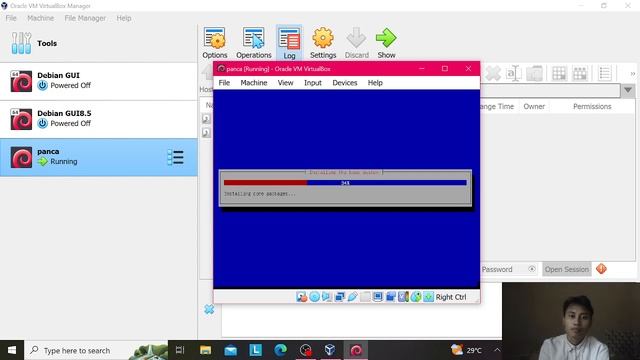Open the Windows Start menu
Viewport: 640px width, 360px height.
coord(12,350)
